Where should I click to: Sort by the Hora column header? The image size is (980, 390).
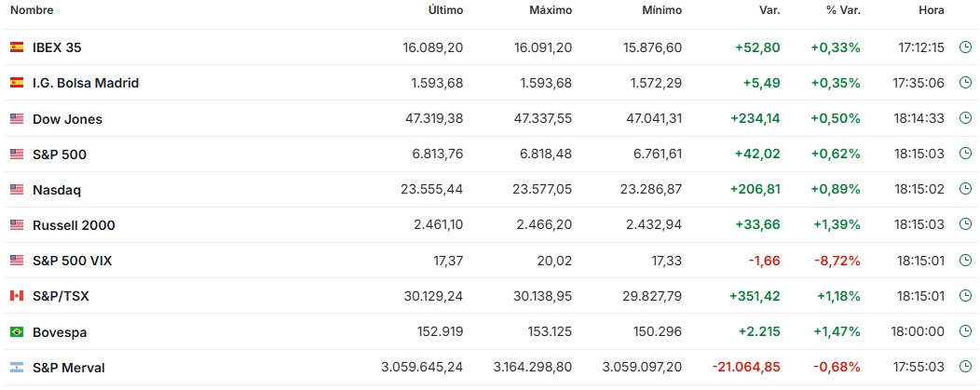(931, 10)
